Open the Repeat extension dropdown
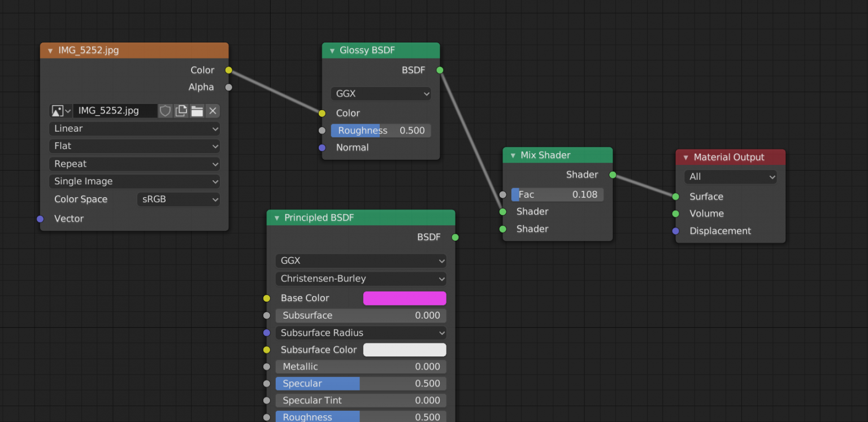Image resolution: width=868 pixels, height=422 pixels. point(134,164)
